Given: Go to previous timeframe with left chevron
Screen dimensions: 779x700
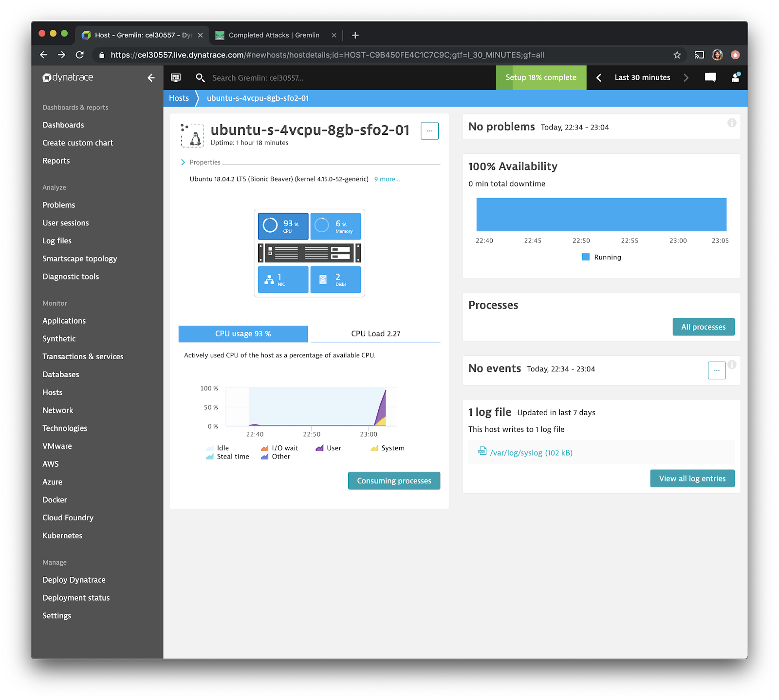Looking at the screenshot, I should 599,78.
